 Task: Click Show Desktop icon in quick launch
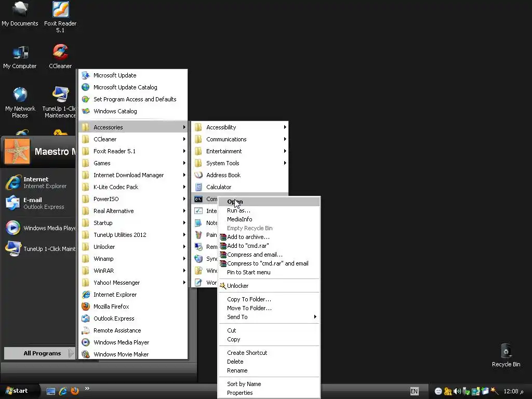click(51, 391)
